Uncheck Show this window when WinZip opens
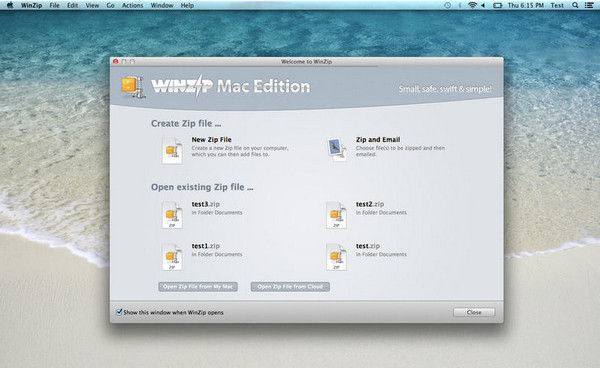This screenshot has width=600, height=368. pos(119,312)
